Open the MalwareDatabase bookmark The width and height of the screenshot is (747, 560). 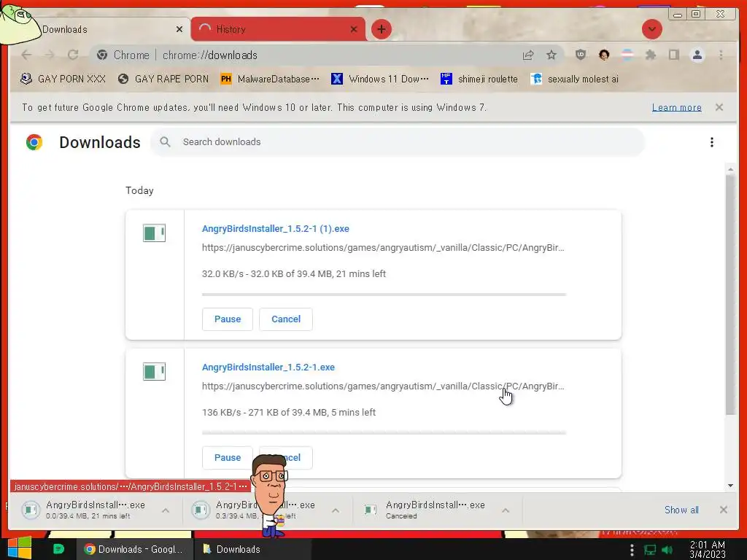pyautogui.click(x=270, y=79)
